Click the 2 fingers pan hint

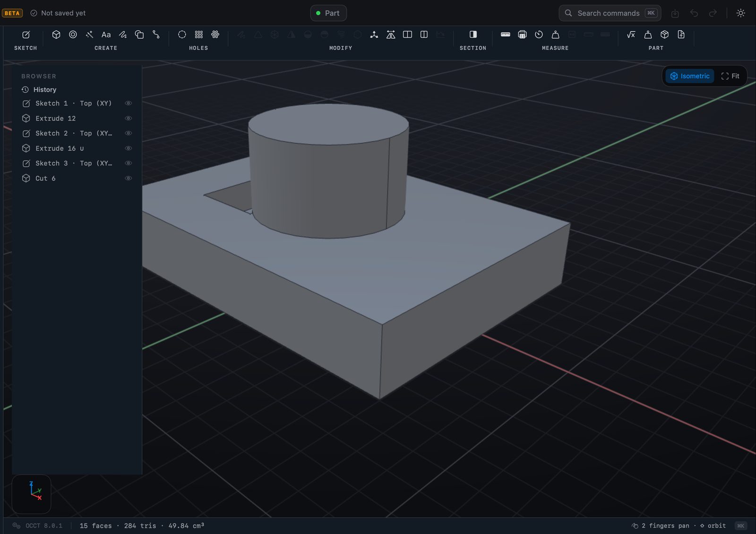coord(661,525)
